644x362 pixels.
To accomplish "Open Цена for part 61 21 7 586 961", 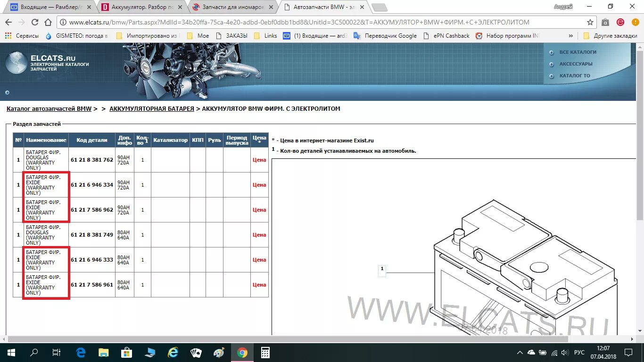I will 259,285.
